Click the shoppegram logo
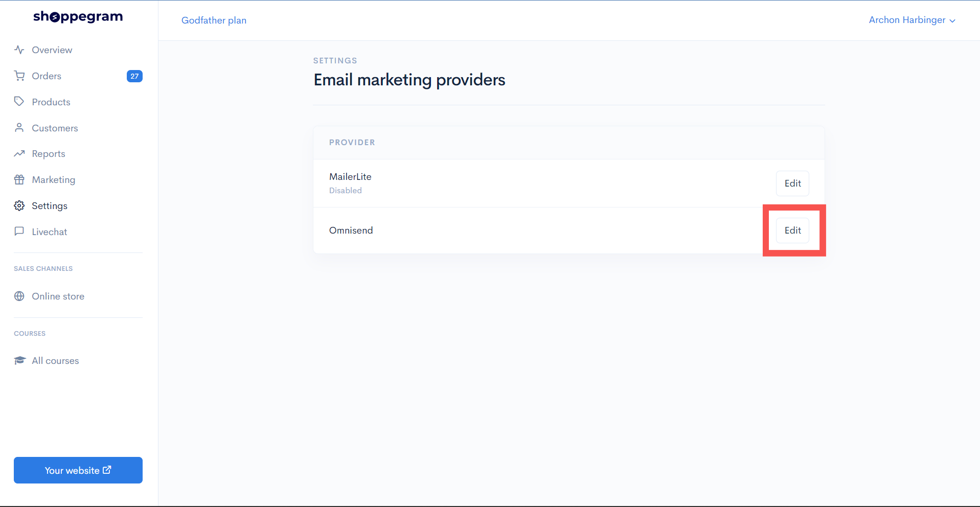This screenshot has width=980, height=507. [x=78, y=17]
